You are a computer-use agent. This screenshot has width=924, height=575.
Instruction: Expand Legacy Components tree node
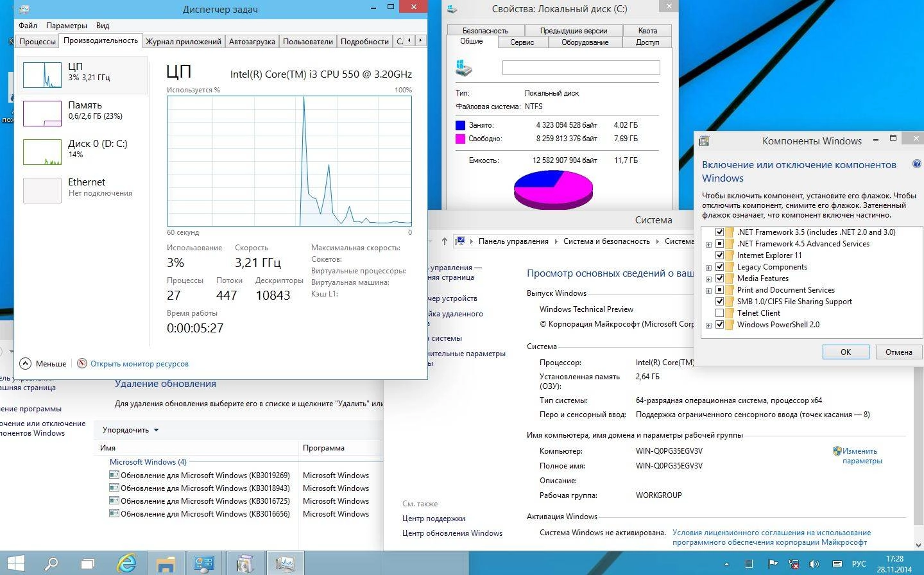click(x=708, y=268)
